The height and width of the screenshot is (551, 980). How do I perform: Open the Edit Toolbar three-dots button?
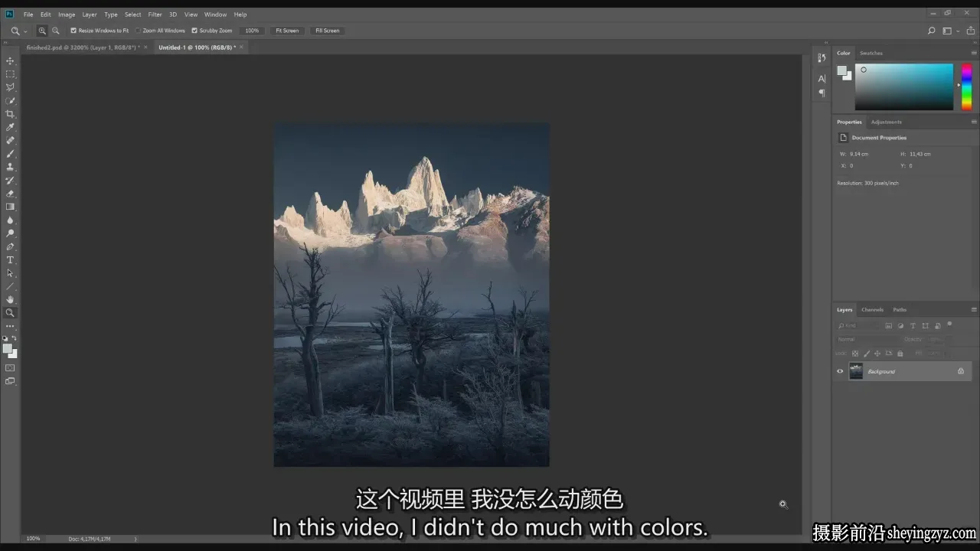coord(10,326)
